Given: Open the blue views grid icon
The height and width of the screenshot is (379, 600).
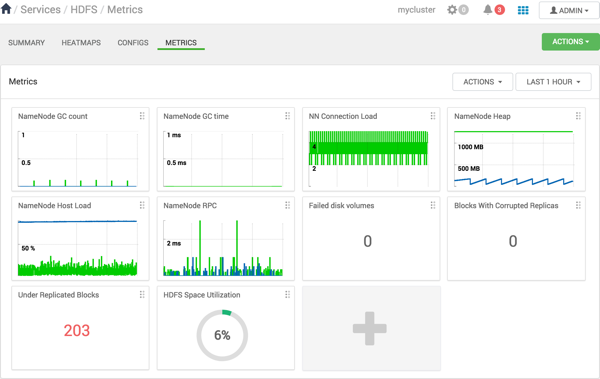Looking at the screenshot, I should coord(523,10).
